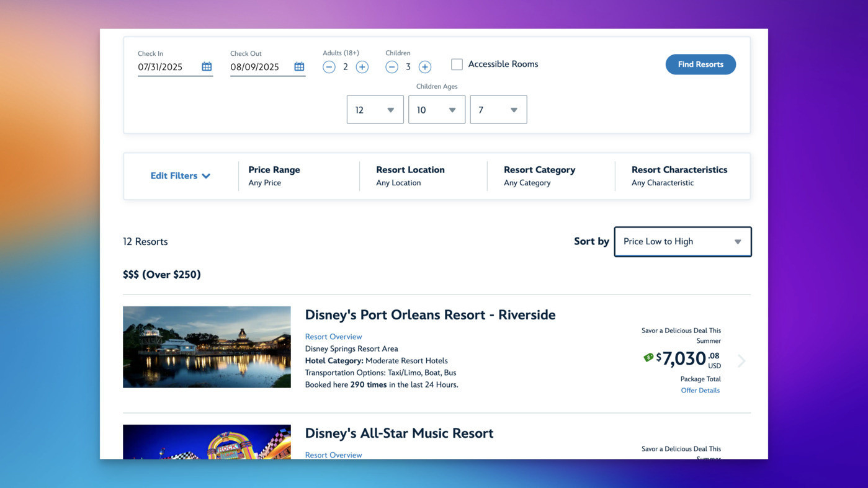Viewport: 868px width, 488px height.
Task: Enable the Accessible Rooms checkbox
Action: click(457, 64)
